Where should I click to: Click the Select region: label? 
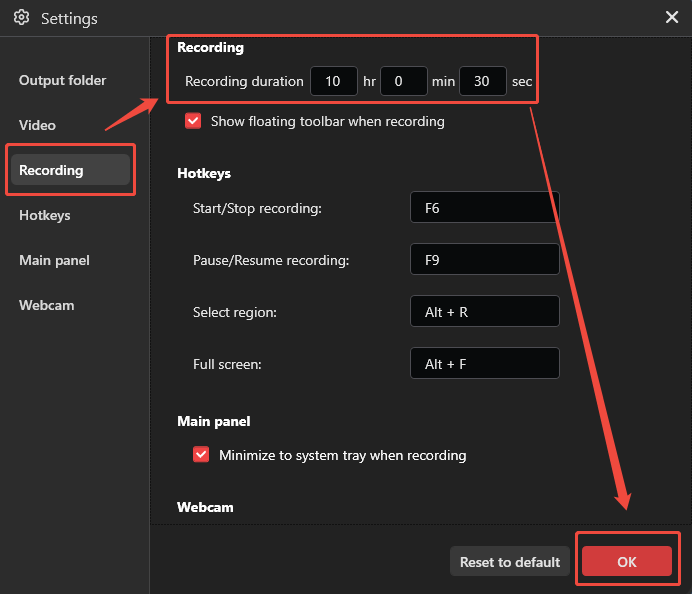[235, 312]
